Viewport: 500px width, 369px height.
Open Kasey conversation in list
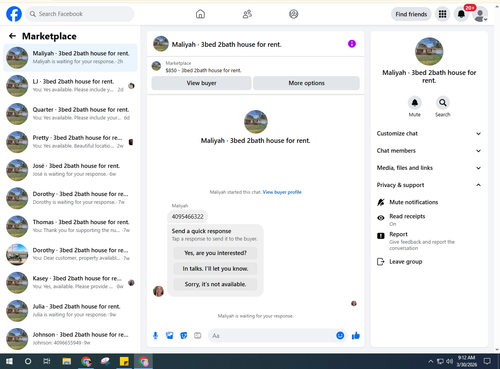tap(70, 283)
